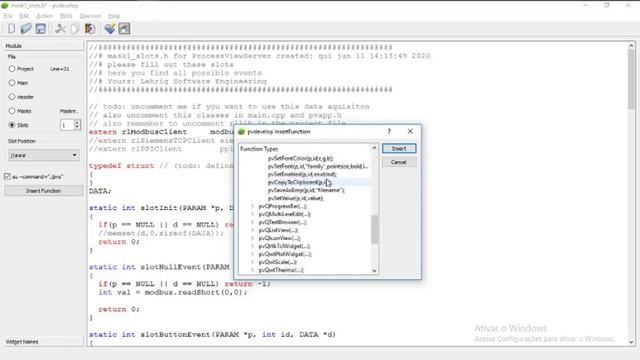The height and width of the screenshot is (360, 640).
Task: Click the help question mark in InsertFunction dialog
Action: pyautogui.click(x=389, y=131)
